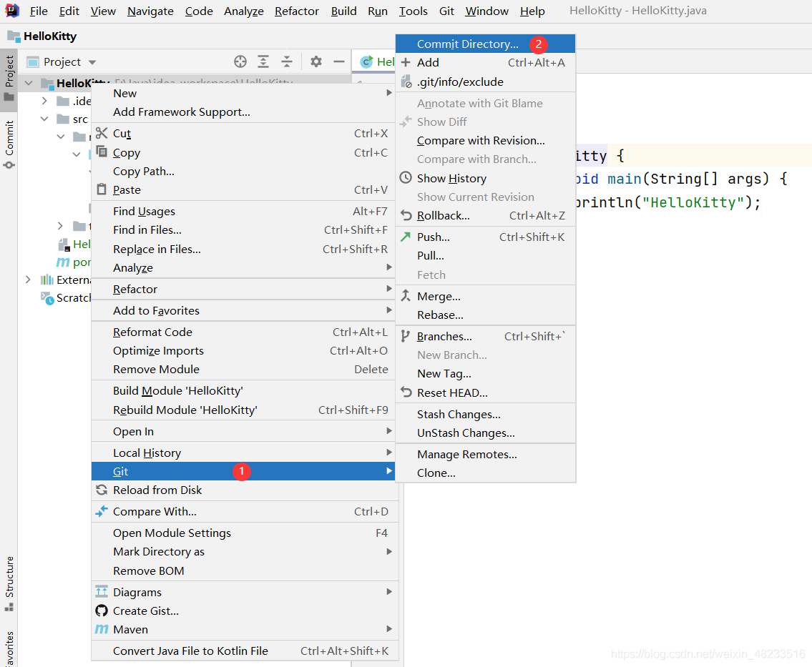Click the Reload from Disk refresh icon
812x667 pixels.
(x=102, y=490)
